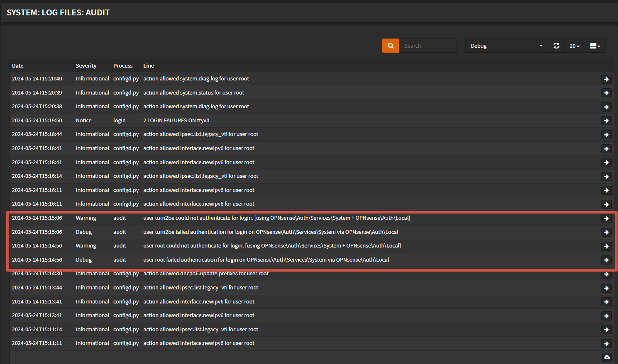Click the orange search magnifier button
The width and height of the screenshot is (618, 364).
391,46
